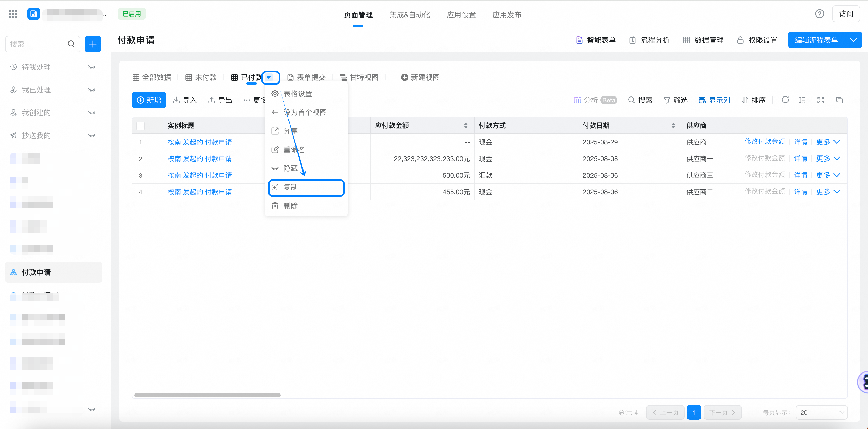Image resolution: width=868 pixels, height=429 pixels.
Task: Expand the 编辑流程表单 dropdown arrow
Action: tap(853, 40)
